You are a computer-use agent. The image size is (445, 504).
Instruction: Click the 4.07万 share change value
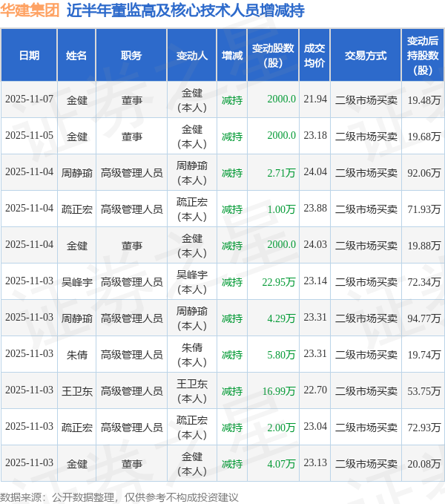281,464
